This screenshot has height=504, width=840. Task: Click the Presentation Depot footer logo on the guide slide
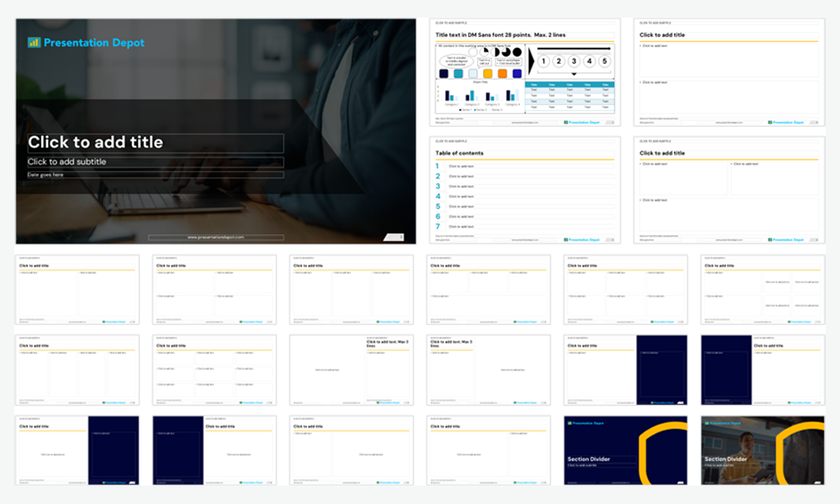pyautogui.click(x=582, y=122)
